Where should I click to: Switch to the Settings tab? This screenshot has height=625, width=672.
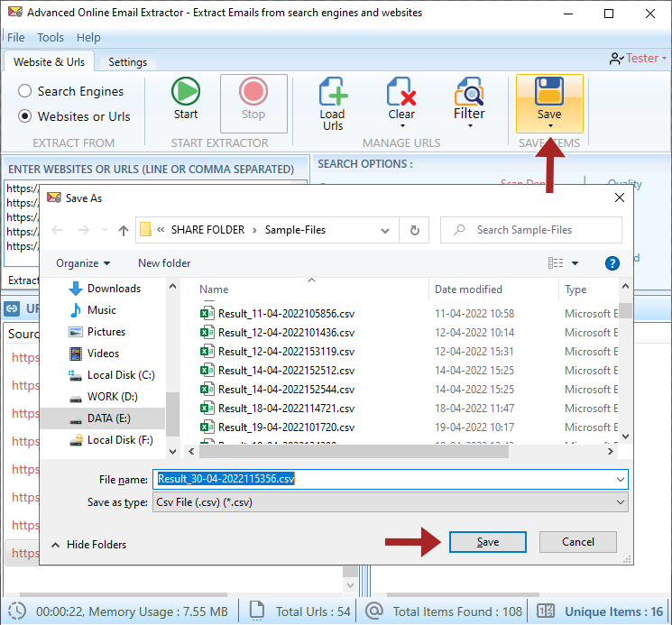coord(128,62)
